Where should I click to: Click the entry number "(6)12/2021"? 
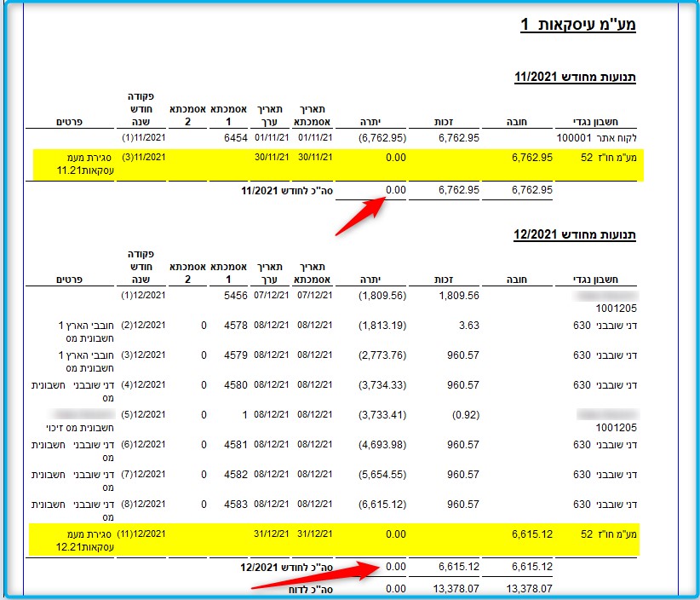[143, 445]
